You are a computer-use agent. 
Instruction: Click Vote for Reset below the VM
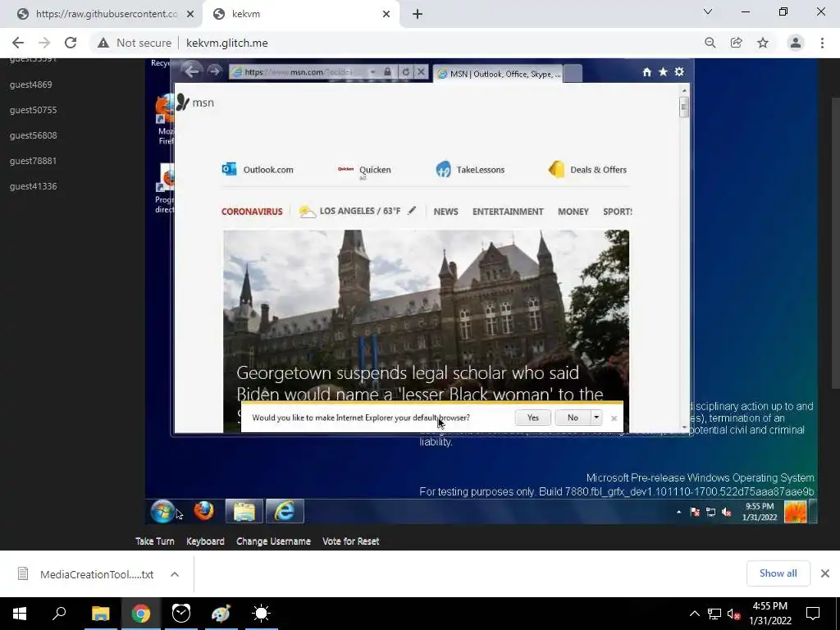(x=351, y=541)
